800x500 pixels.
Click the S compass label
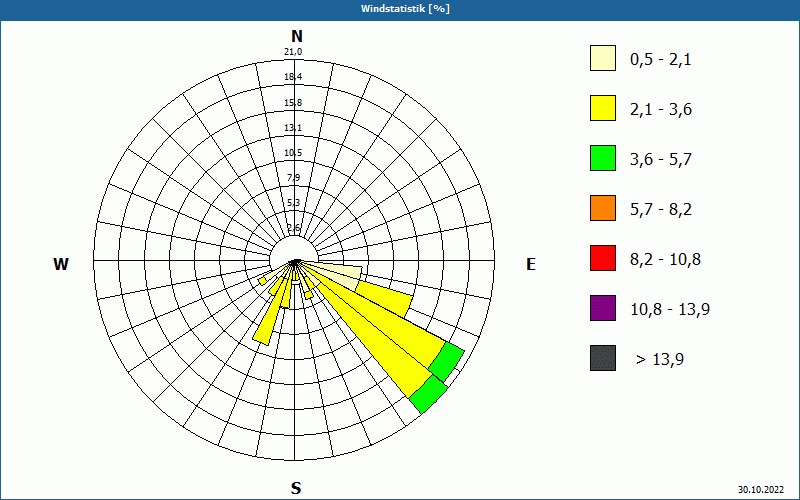point(296,488)
